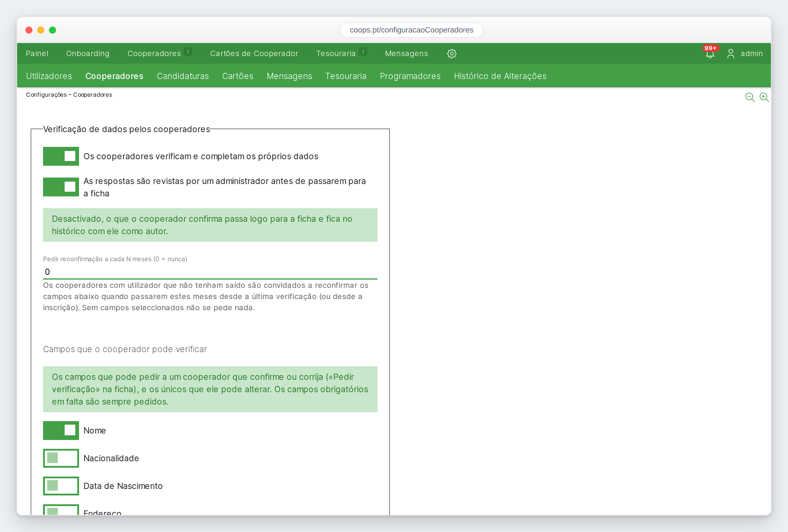Image resolution: width=788 pixels, height=532 pixels.
Task: Enable the Nacionalidade field toggle
Action: 61,458
